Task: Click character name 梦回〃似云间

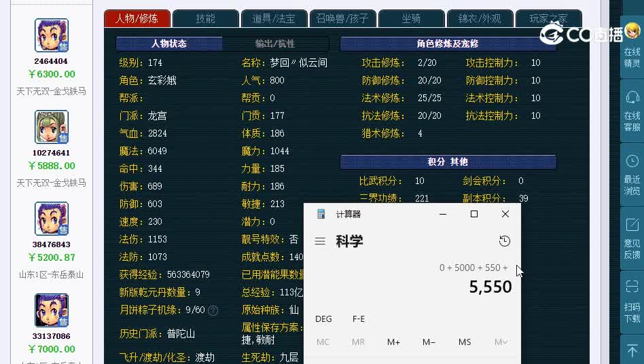Action: tap(299, 62)
